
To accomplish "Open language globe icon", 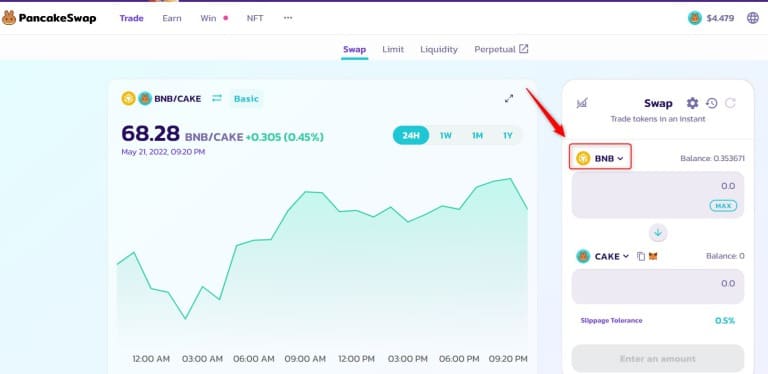I will (x=753, y=18).
